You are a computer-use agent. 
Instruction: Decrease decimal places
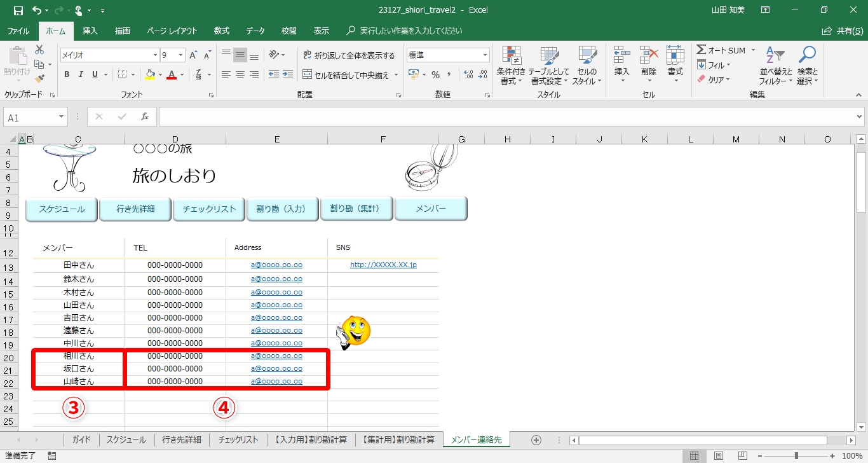click(x=483, y=74)
